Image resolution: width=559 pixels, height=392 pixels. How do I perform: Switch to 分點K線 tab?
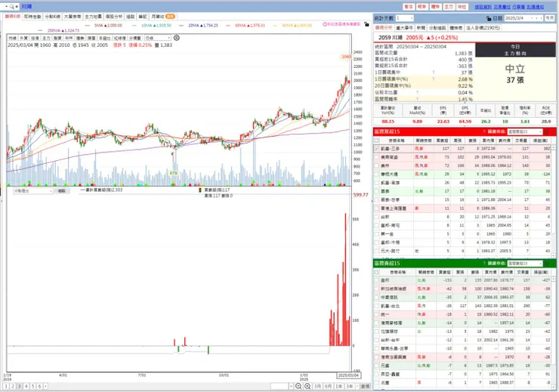52,17
